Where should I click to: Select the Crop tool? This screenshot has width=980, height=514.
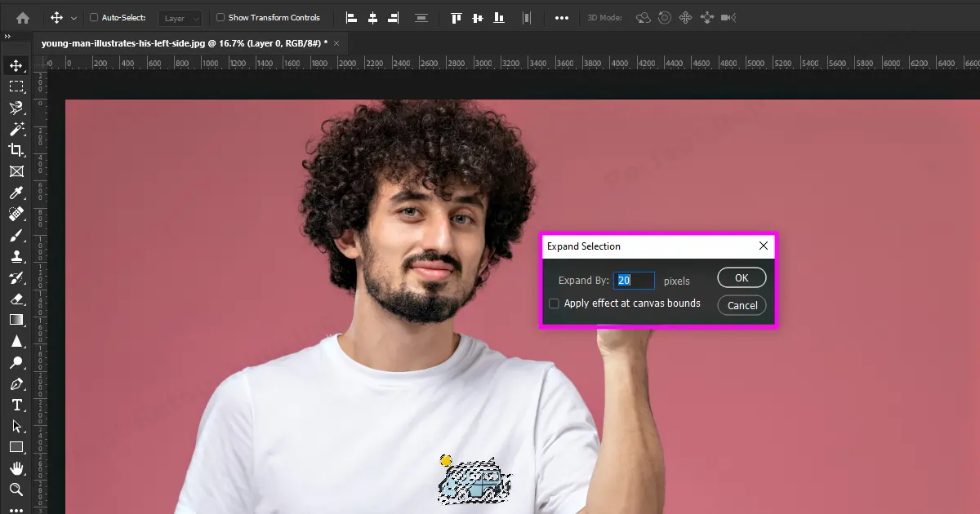click(x=16, y=150)
